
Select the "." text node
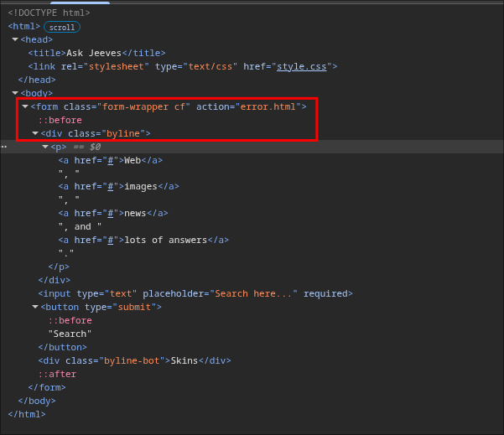click(x=66, y=253)
